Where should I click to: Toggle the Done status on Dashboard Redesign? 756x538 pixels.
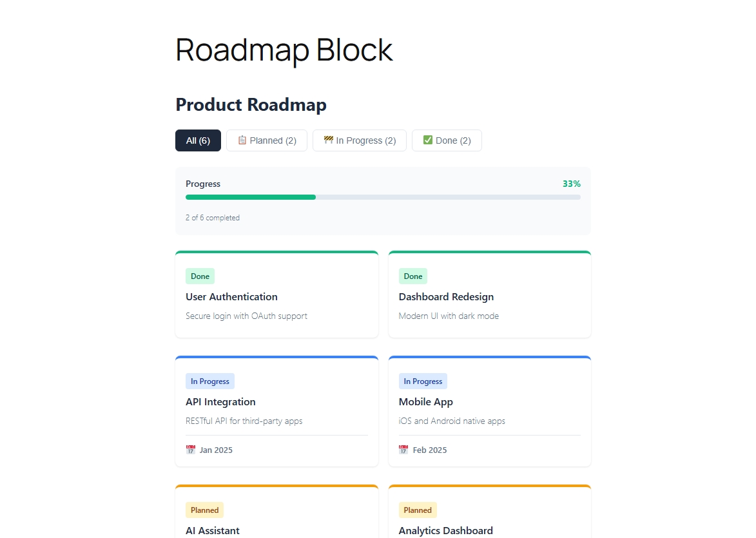coord(413,276)
